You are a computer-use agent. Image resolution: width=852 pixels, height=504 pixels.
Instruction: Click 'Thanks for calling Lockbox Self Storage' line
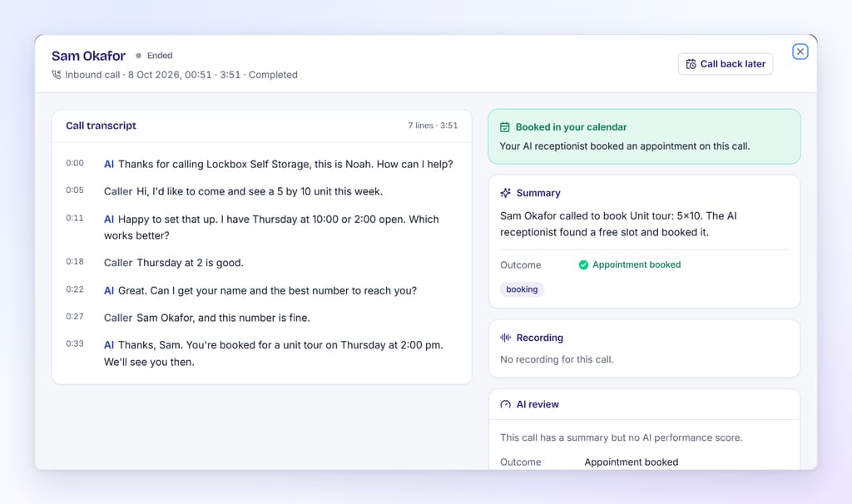point(278,164)
